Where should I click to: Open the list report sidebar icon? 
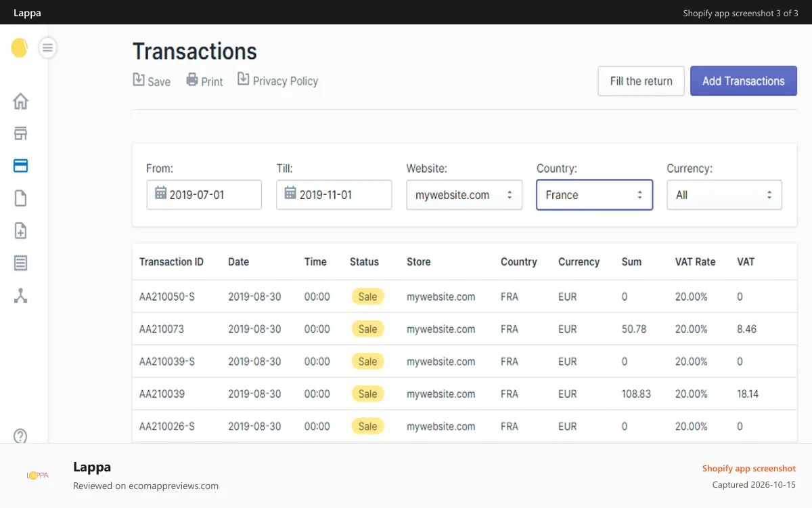pyautogui.click(x=21, y=263)
